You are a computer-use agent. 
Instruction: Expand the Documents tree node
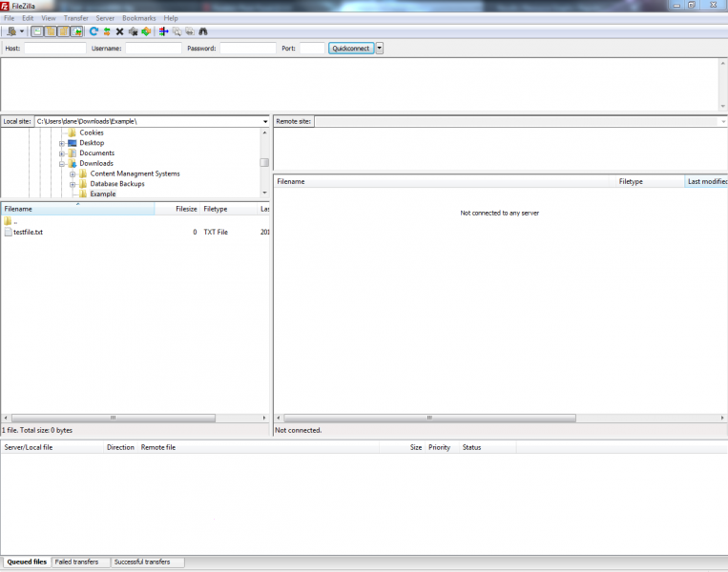click(x=62, y=153)
